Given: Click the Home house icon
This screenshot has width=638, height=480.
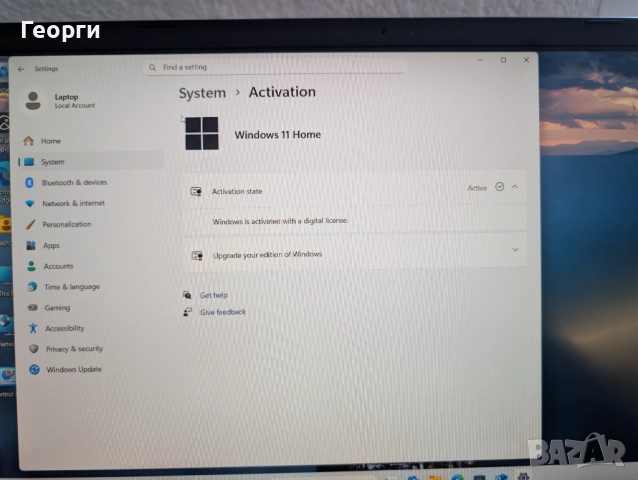Looking at the screenshot, I should click(x=28, y=141).
